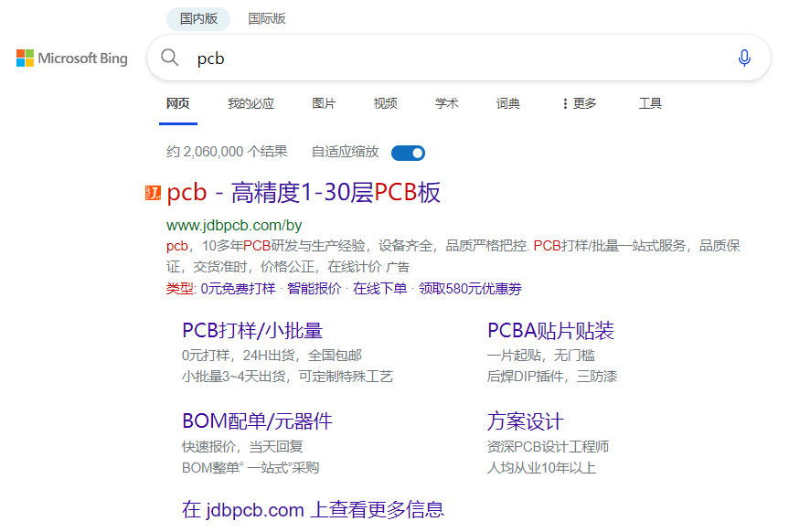Open result pcb - 高精度1-30层PCB板
The width and height of the screenshot is (789, 532).
click(304, 192)
